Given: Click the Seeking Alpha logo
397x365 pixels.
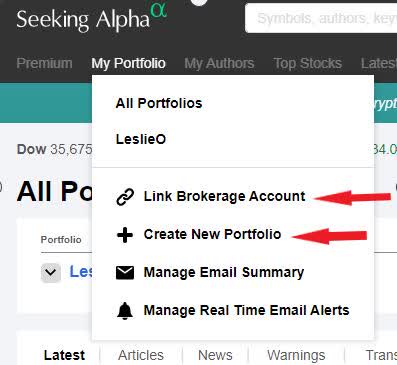Looking at the screenshot, I should [92, 17].
